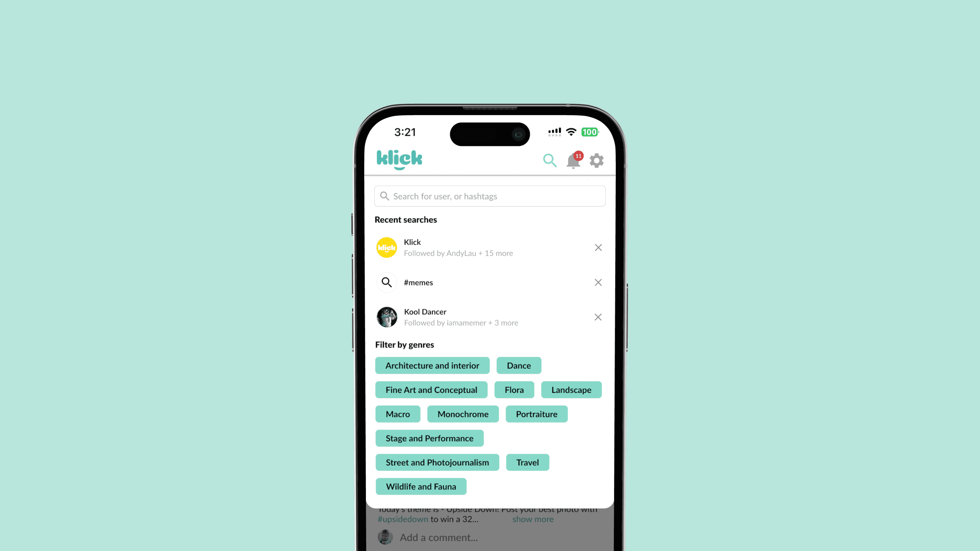Tap the search icon inside search bar
Viewport: 980px width, 551px height.
(384, 196)
